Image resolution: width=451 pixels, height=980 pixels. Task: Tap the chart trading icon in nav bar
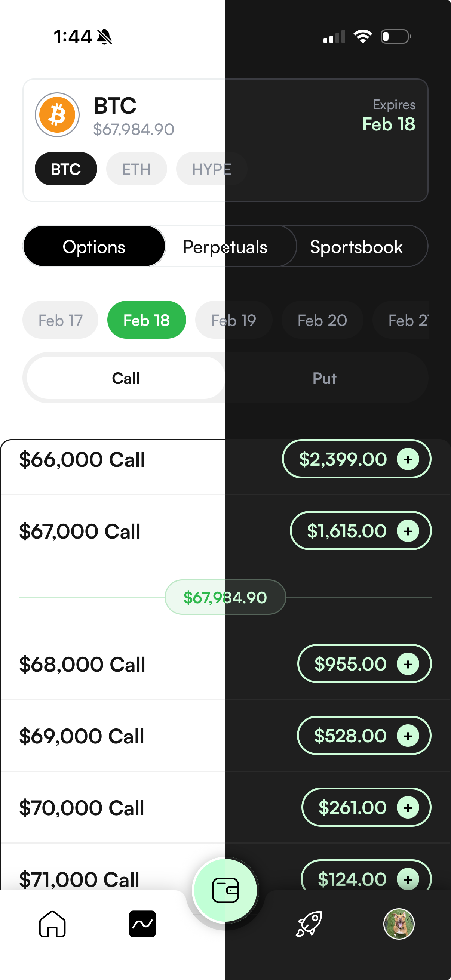pos(142,924)
